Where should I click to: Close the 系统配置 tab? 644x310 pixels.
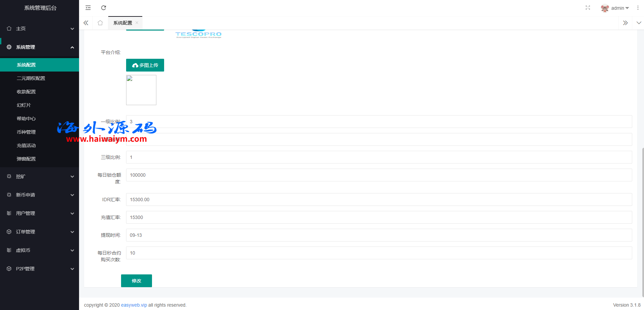137,23
